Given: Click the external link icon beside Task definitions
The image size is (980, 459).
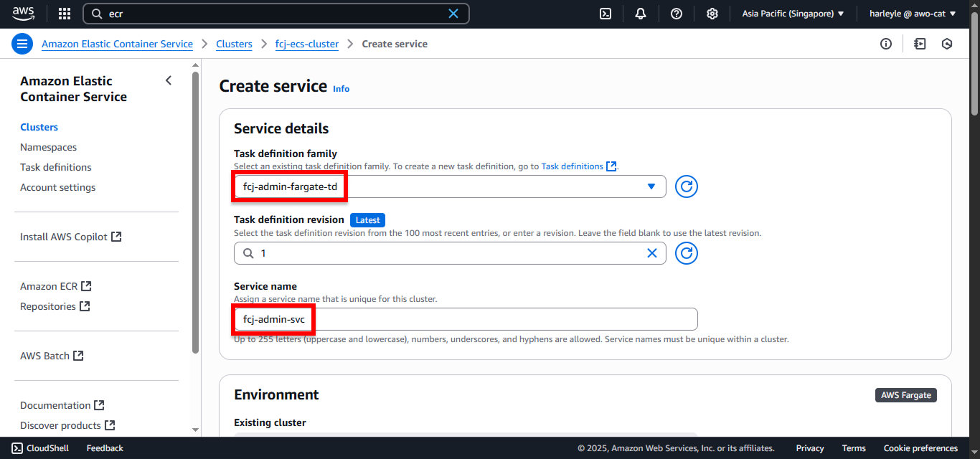Looking at the screenshot, I should click(611, 166).
